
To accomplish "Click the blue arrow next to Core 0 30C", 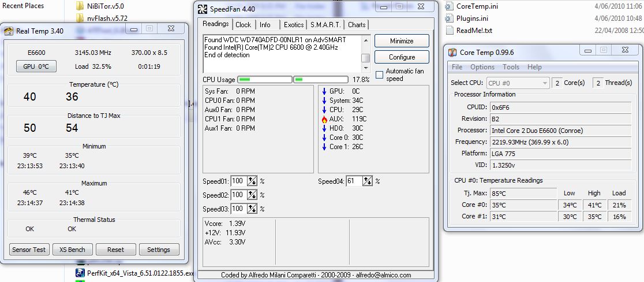I will click(324, 138).
